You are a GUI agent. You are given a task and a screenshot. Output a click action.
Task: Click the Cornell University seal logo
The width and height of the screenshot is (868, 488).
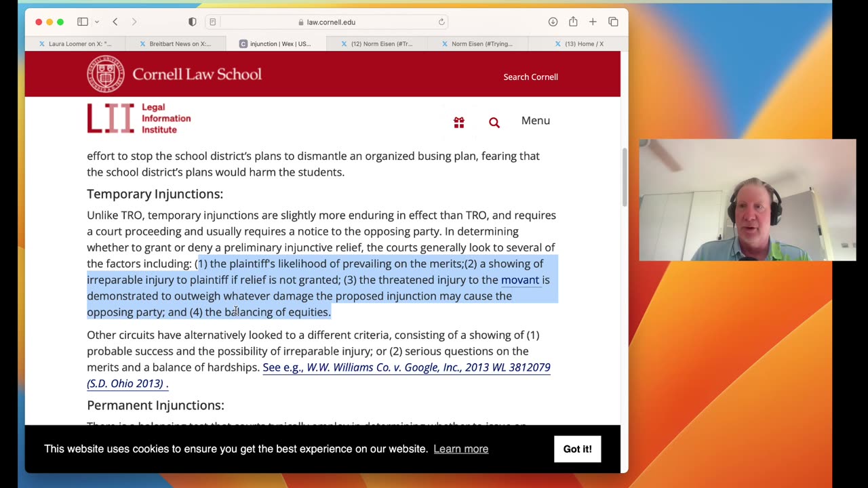[x=106, y=74]
